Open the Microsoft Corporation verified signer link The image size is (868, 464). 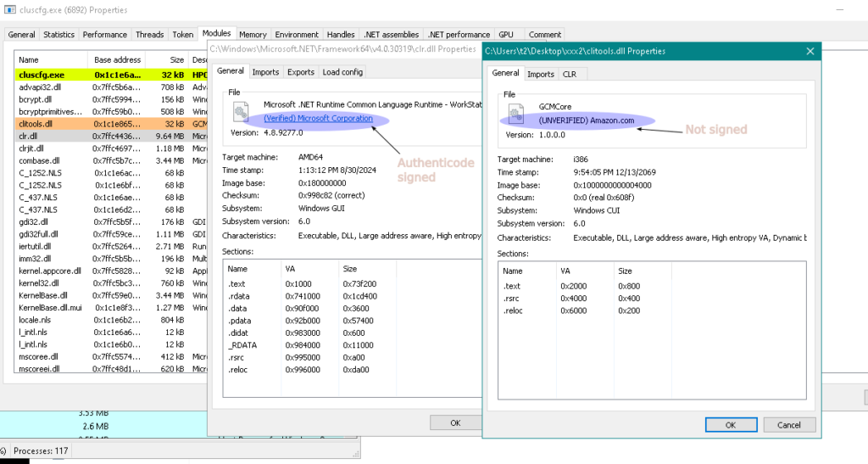(x=318, y=118)
